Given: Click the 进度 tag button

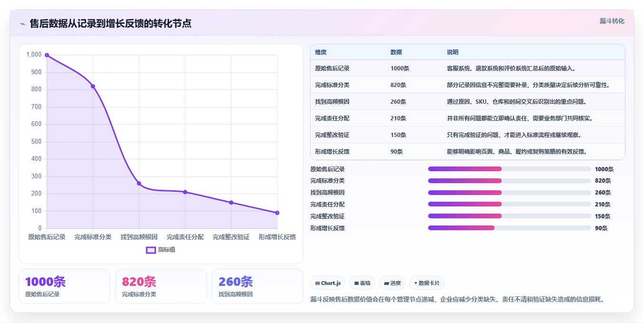Looking at the screenshot, I should (392, 283).
